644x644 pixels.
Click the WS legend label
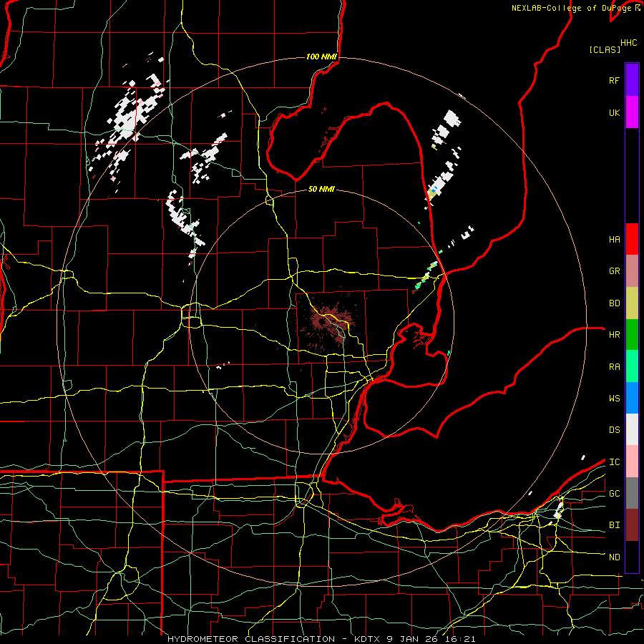(x=614, y=398)
